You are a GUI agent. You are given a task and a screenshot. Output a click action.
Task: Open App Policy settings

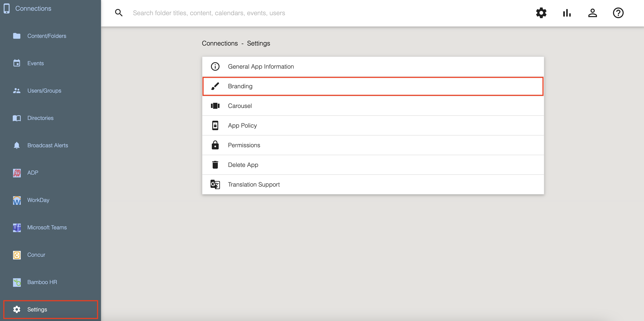373,125
